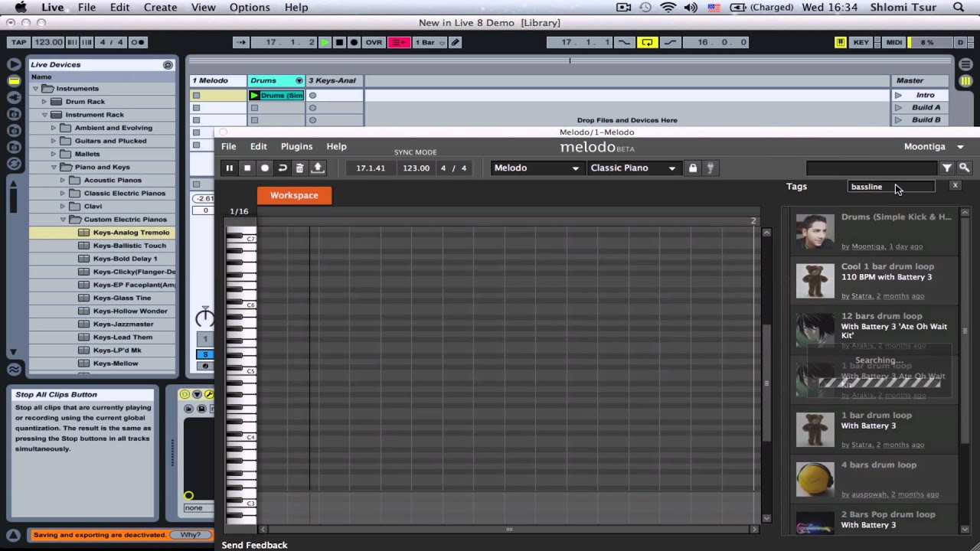The height and width of the screenshot is (551, 980).
Task: Stop Live's transport with square button
Action: point(339,42)
